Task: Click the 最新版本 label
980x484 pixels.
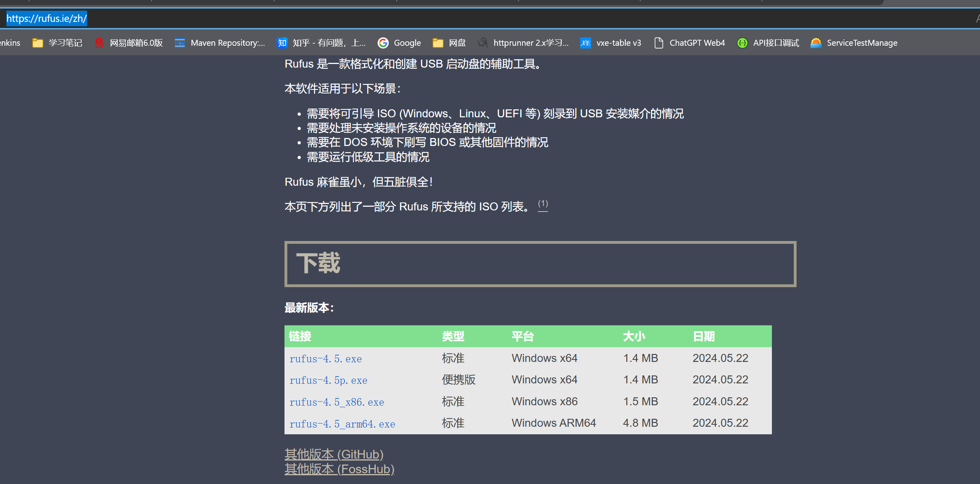Action: tap(309, 307)
